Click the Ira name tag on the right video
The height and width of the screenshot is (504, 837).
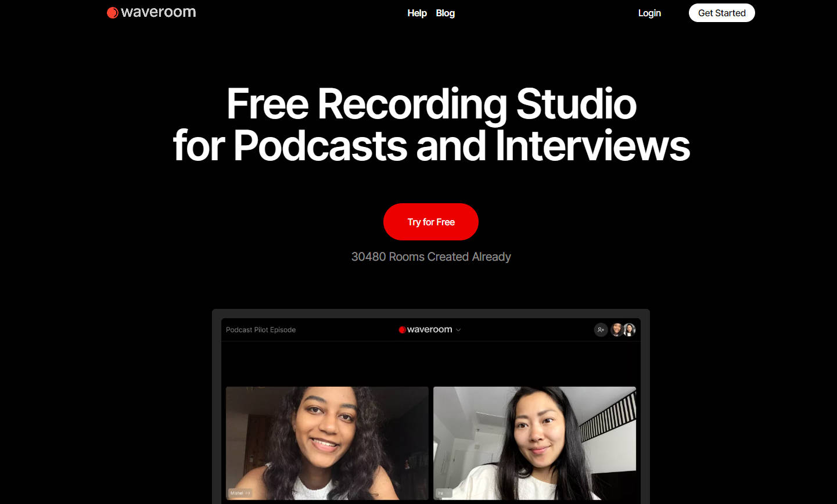pos(443,493)
